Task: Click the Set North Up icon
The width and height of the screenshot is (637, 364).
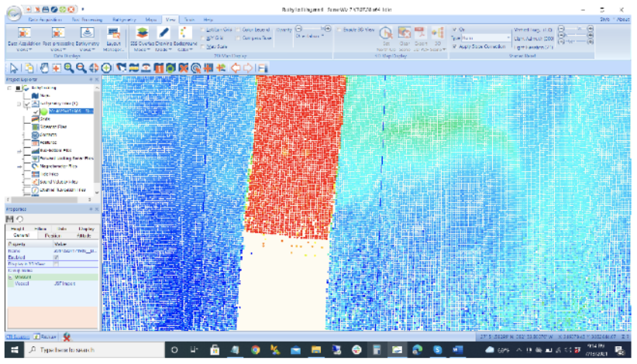Action: (x=384, y=33)
